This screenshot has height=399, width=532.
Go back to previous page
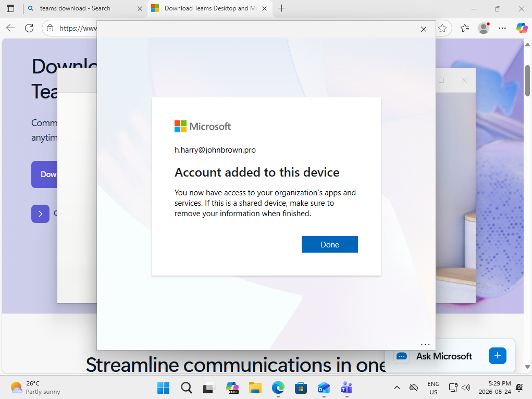pyautogui.click(x=10, y=28)
